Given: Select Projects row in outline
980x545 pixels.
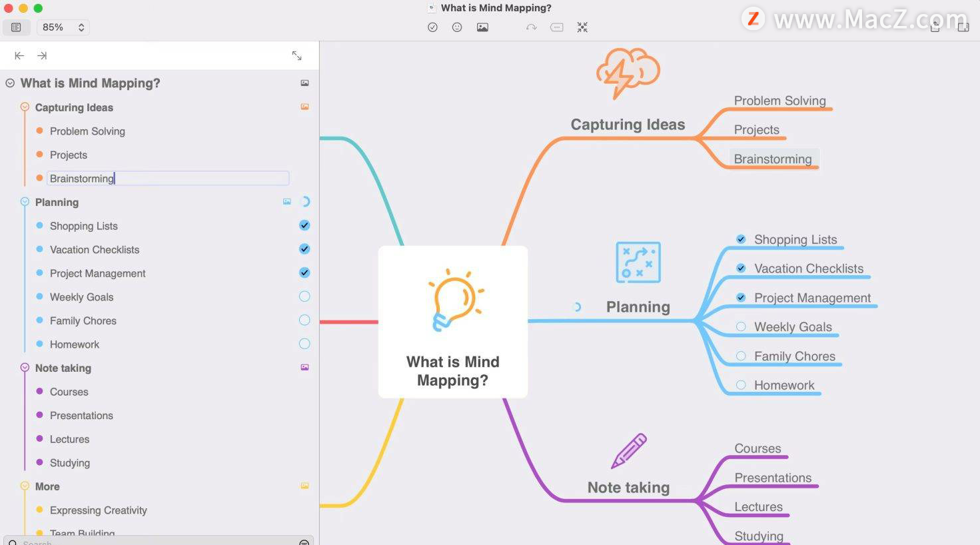Looking at the screenshot, I should [x=69, y=155].
